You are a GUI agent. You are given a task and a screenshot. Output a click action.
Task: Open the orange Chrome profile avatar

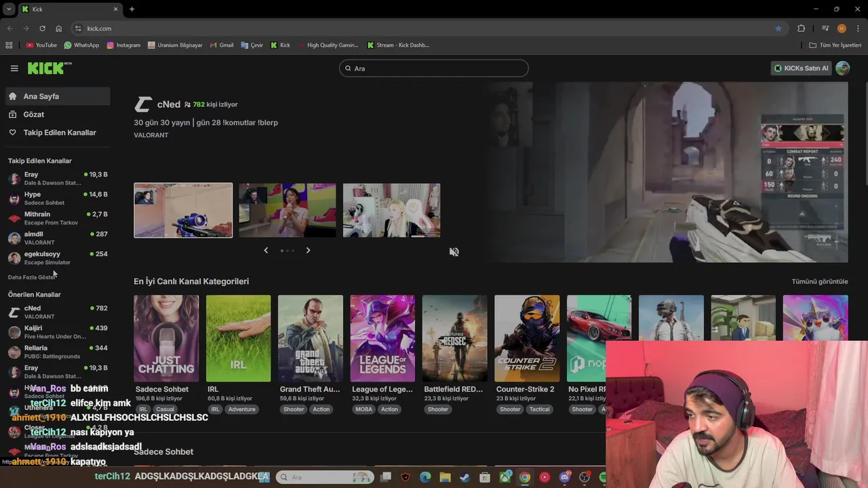point(842,28)
